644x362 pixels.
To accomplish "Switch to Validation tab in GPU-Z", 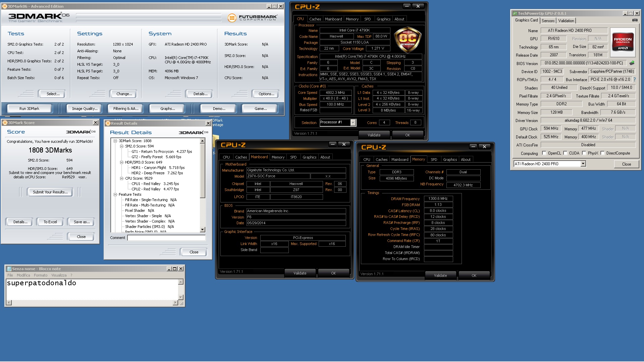I will pyautogui.click(x=566, y=21).
